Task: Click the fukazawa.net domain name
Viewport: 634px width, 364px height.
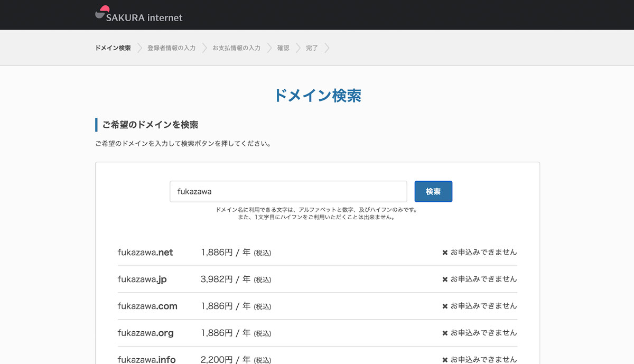Action: pos(145,253)
